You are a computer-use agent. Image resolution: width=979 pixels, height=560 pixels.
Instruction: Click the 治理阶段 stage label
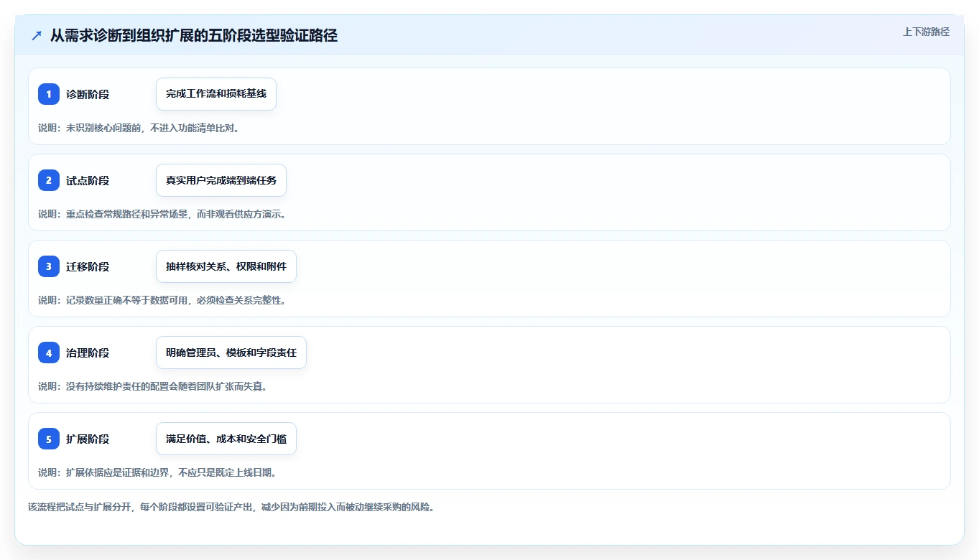tap(88, 353)
